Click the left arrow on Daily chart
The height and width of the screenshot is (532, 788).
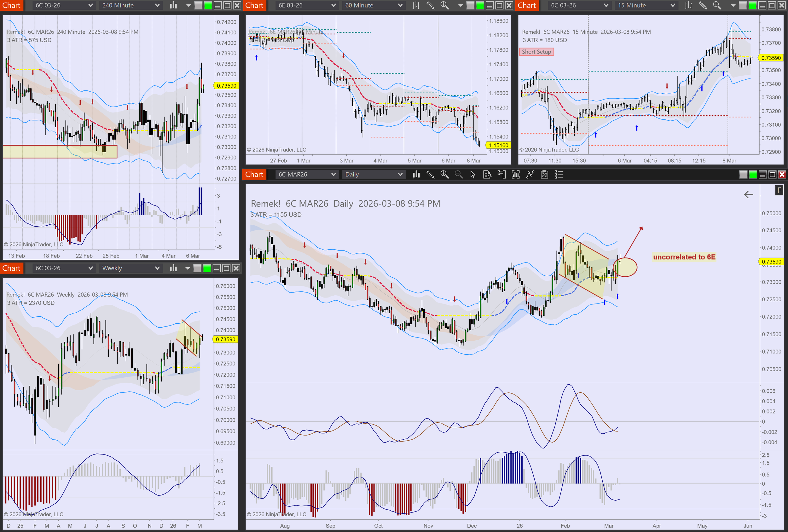coord(748,195)
